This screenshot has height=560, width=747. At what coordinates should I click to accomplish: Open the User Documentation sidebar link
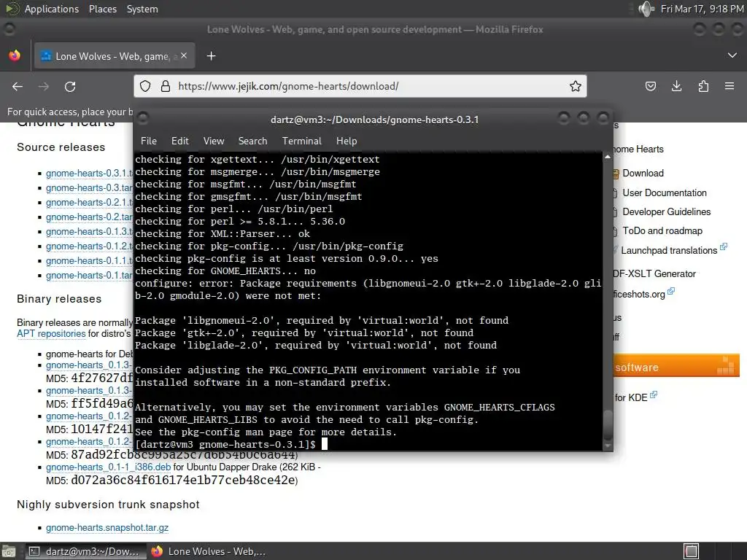point(665,192)
